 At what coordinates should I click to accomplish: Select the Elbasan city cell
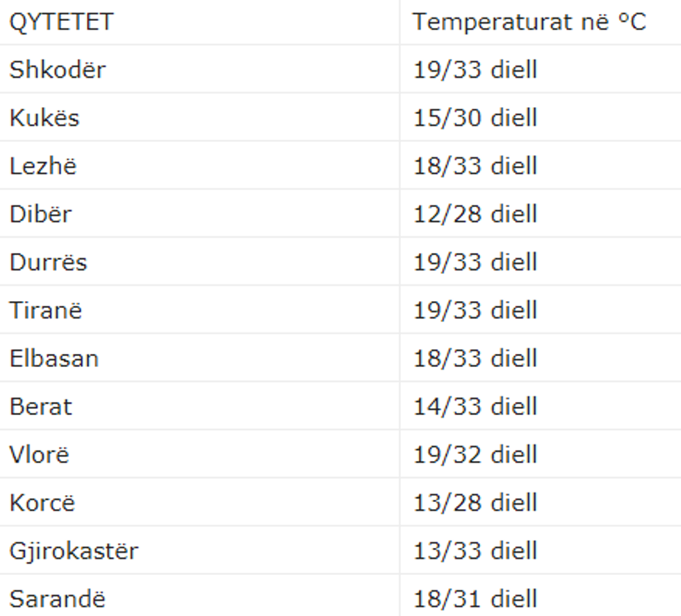tap(54, 359)
